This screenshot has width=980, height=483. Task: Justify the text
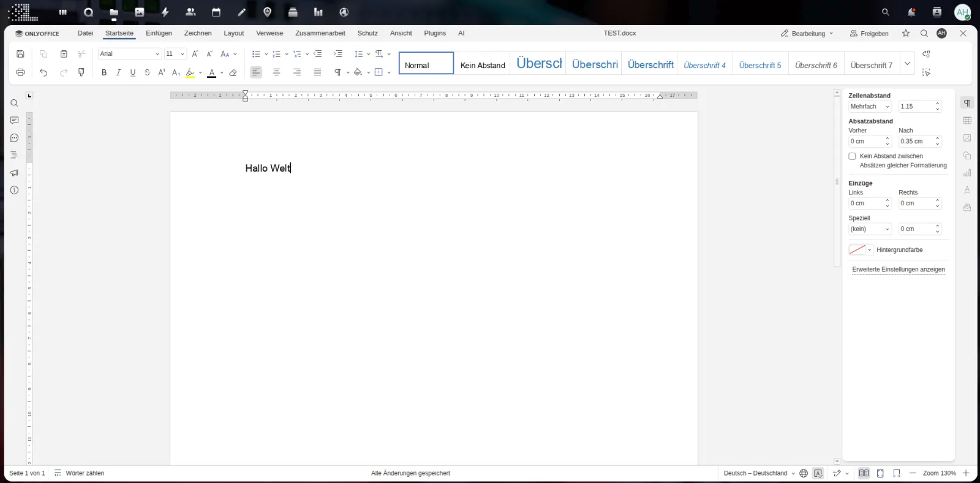[317, 72]
